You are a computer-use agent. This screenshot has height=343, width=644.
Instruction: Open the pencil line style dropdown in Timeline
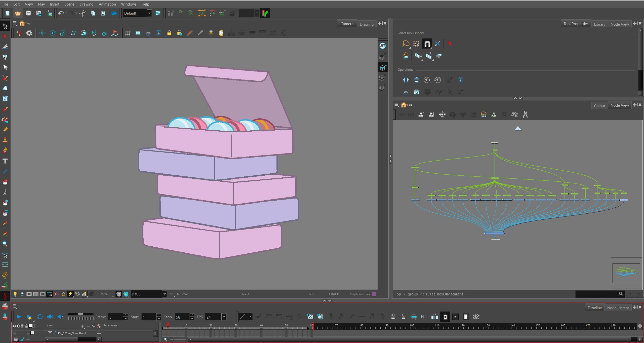[x=250, y=317]
